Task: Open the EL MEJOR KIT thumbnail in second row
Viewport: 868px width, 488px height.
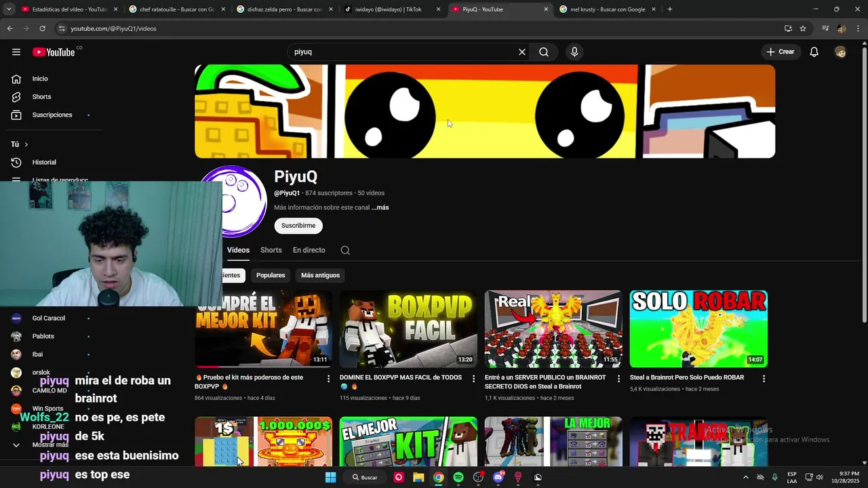Action: (x=408, y=442)
